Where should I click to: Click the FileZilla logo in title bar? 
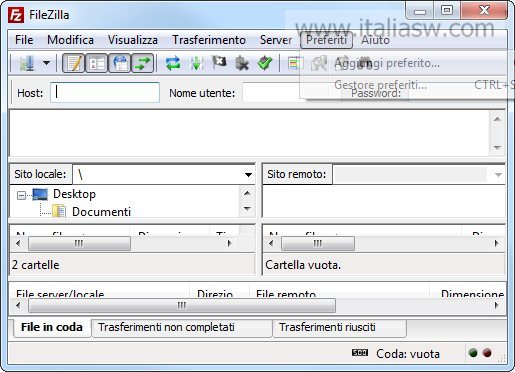click(16, 15)
